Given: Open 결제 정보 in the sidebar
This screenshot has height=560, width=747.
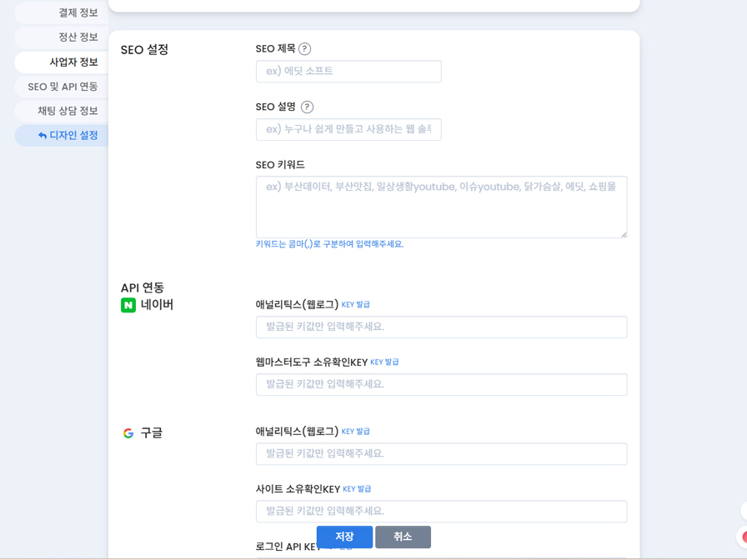Looking at the screenshot, I should click(78, 13).
